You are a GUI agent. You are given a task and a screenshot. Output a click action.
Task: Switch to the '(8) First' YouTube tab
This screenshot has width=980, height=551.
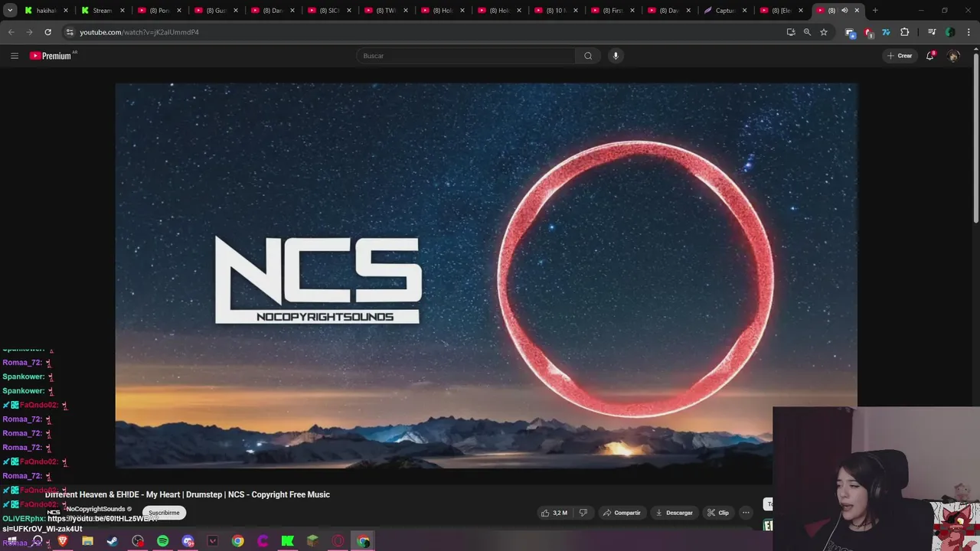tap(612, 11)
